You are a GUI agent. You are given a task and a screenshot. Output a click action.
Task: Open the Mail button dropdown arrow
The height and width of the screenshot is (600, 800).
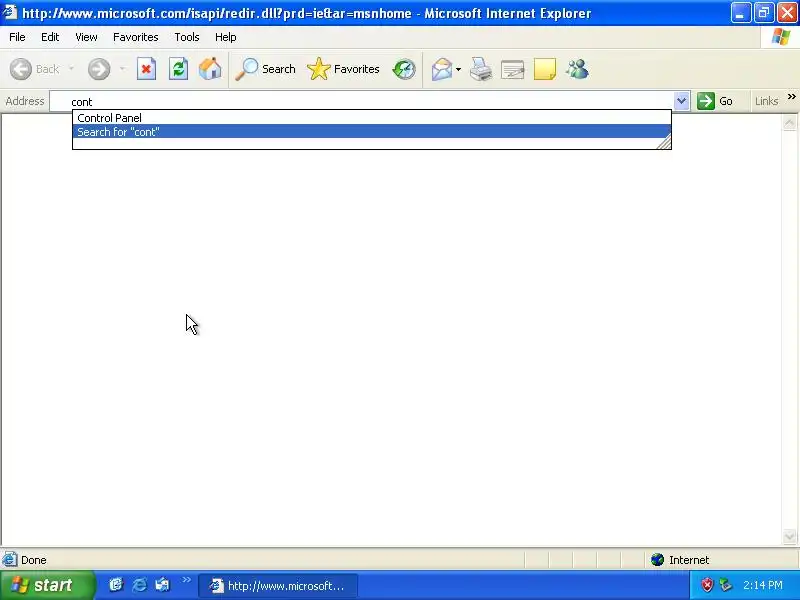(x=458, y=69)
